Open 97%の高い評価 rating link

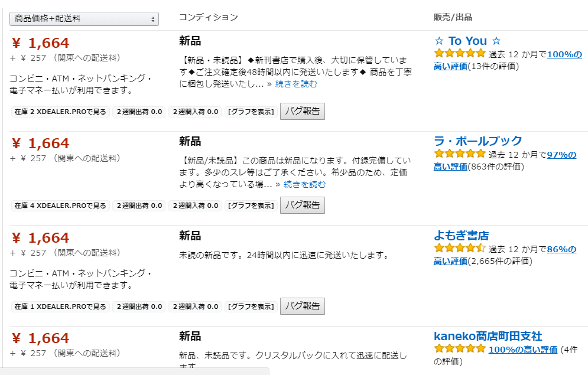pyautogui.click(x=561, y=154)
